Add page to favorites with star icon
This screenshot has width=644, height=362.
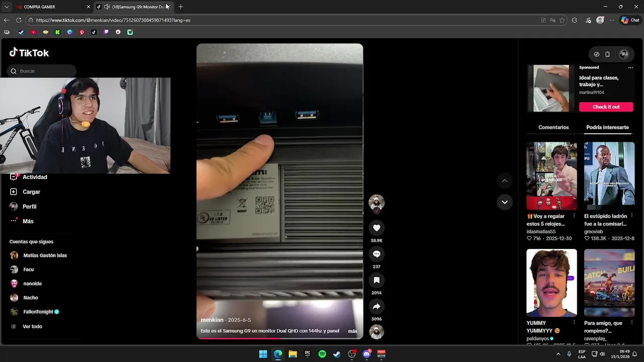pyautogui.click(x=562, y=20)
